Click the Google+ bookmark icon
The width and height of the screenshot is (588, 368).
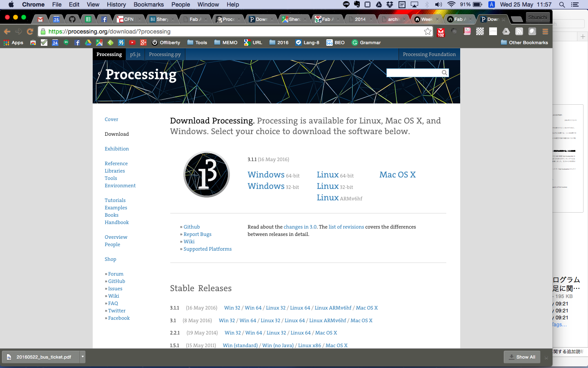(143, 43)
